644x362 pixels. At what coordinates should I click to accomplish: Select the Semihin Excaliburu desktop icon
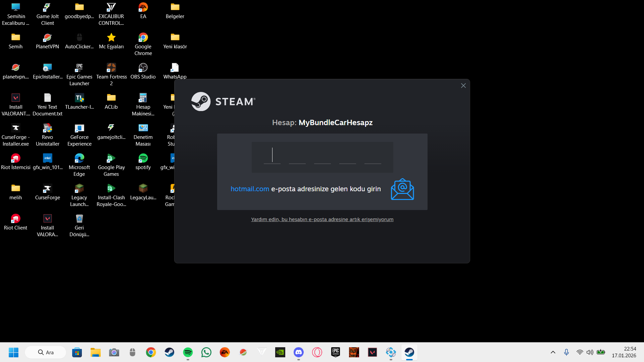tap(16, 14)
